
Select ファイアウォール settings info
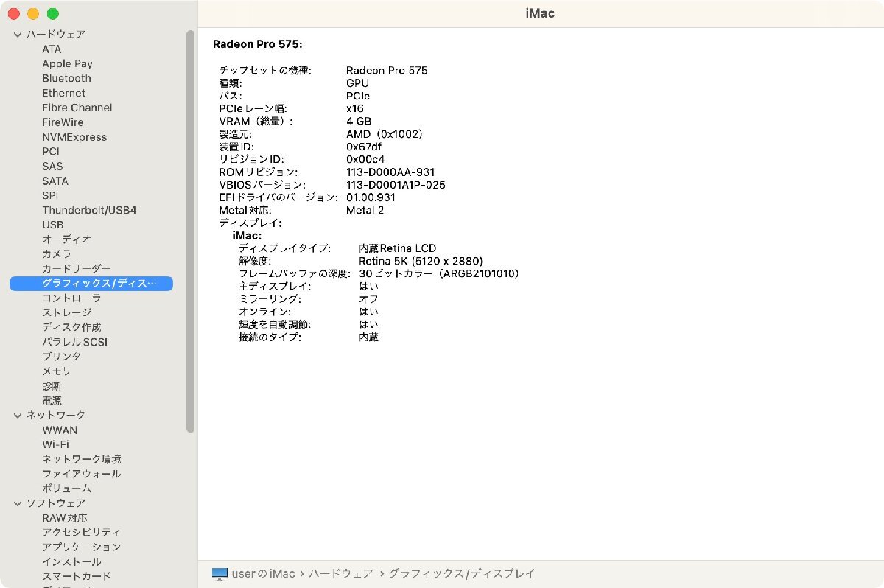point(81,474)
